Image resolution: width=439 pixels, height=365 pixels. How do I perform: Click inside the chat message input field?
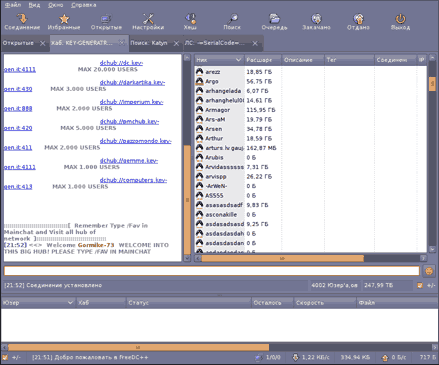(211, 271)
